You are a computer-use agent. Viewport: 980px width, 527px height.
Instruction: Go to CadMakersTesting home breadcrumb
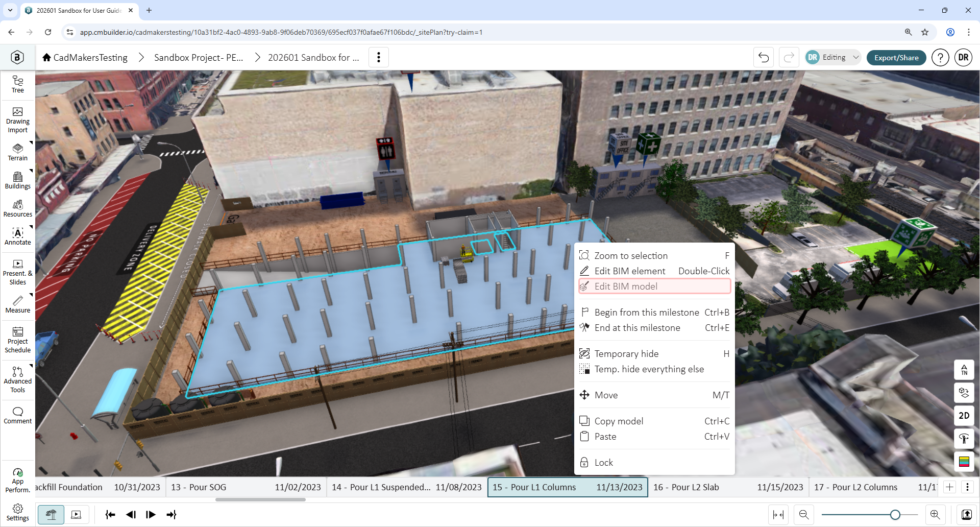pyautogui.click(x=85, y=58)
